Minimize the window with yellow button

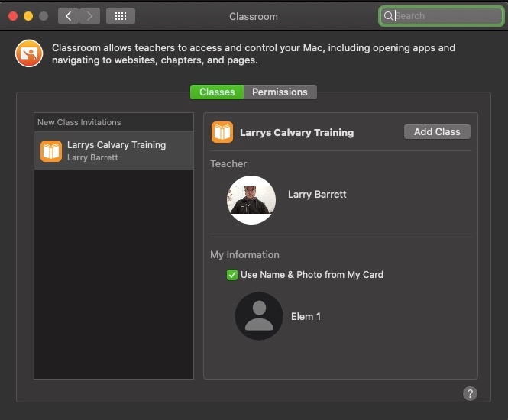point(28,16)
